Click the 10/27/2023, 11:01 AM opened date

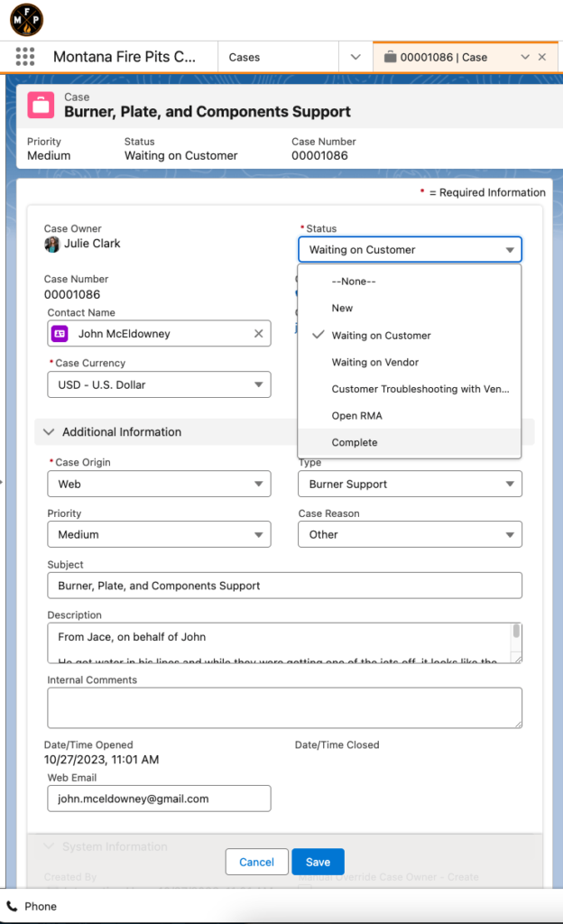point(101,760)
